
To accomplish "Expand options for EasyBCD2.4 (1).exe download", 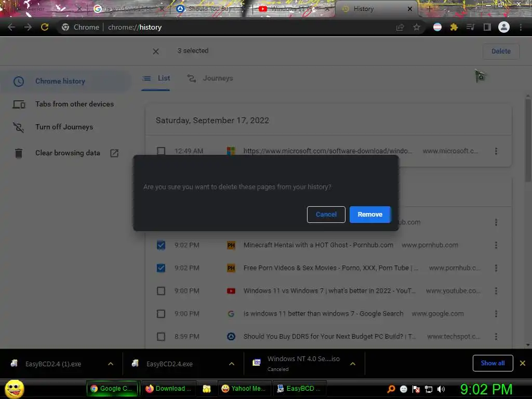I will click(x=111, y=364).
